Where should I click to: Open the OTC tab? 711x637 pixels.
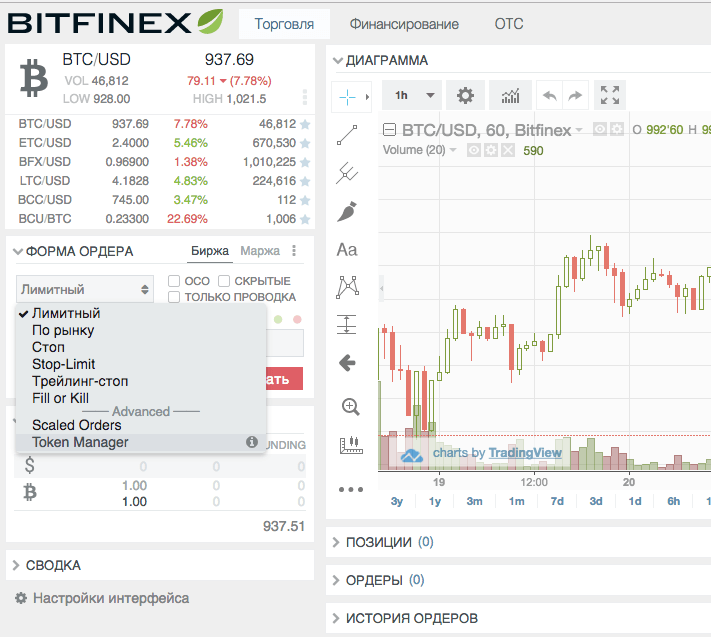coord(509,24)
